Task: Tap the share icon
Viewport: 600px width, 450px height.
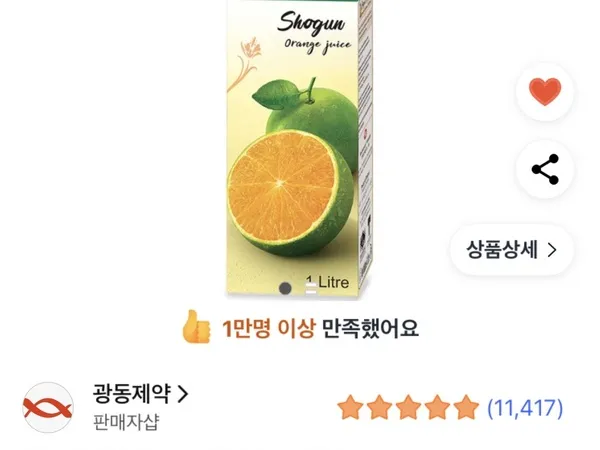Action: click(545, 170)
